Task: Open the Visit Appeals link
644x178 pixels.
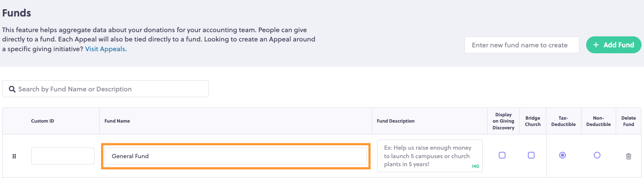Action: click(x=105, y=49)
